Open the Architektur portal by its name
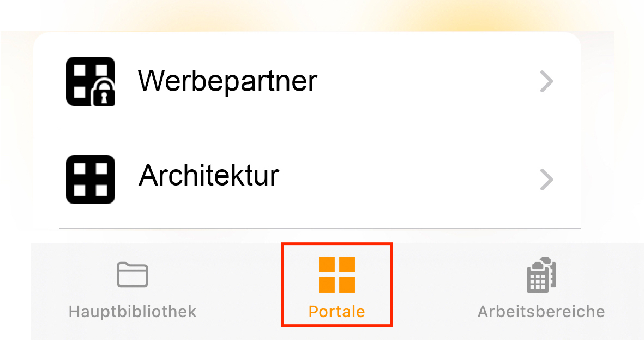The width and height of the screenshot is (644, 340). click(x=209, y=176)
